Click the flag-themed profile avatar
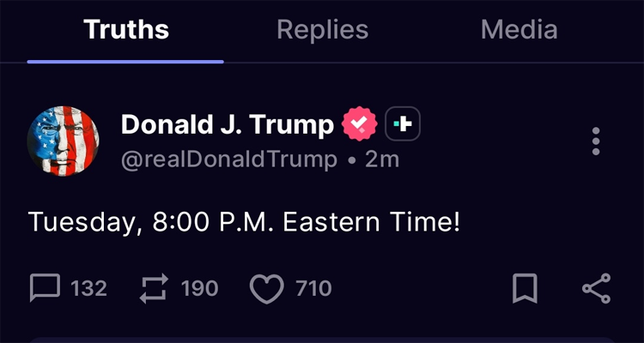644x343 pixels. tap(63, 141)
